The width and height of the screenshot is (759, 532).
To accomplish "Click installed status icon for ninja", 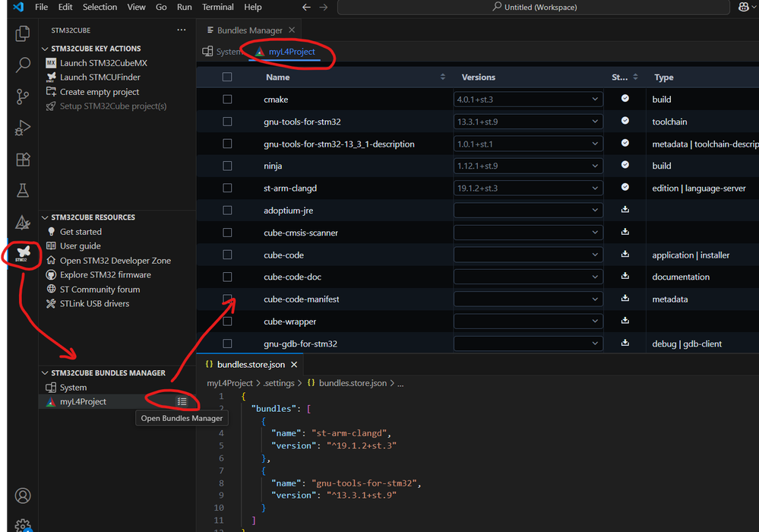I will (x=625, y=165).
